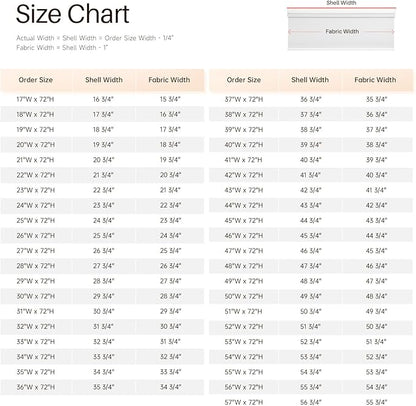Click the 48"W x 72"H order size
Screen dimensions: 416x406
[244, 266]
